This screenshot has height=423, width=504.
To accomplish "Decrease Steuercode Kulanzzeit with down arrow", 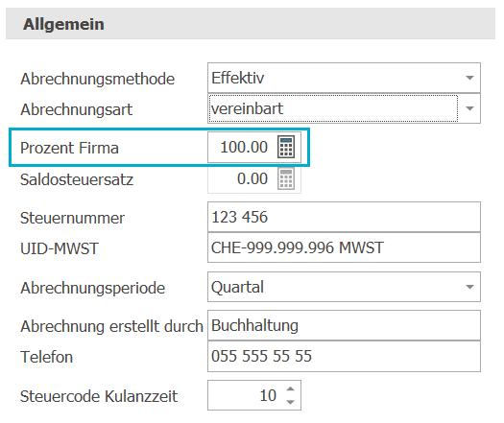I will click(x=290, y=402).
